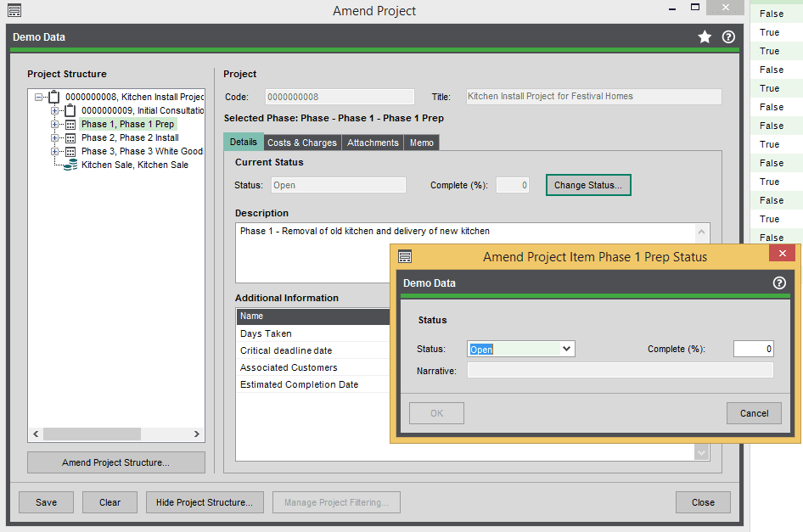Expand the 0000000009 Initial Consultation node

[x=54, y=110]
